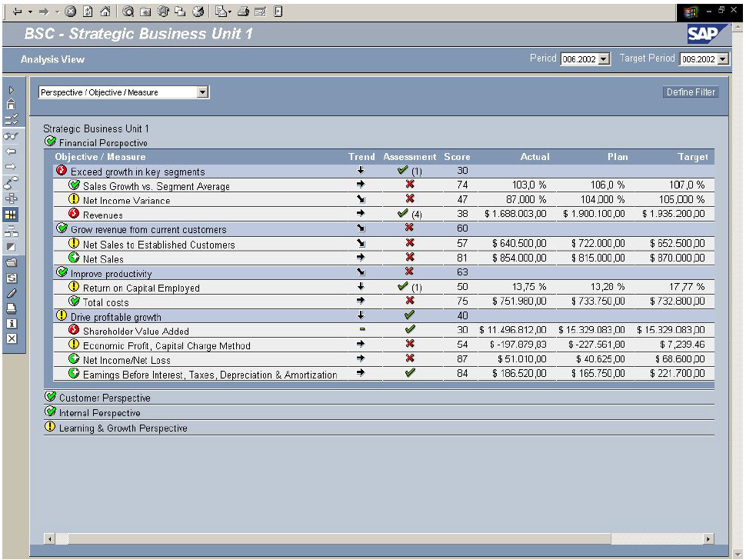Click the sidebar pencil edit icon

12,293
